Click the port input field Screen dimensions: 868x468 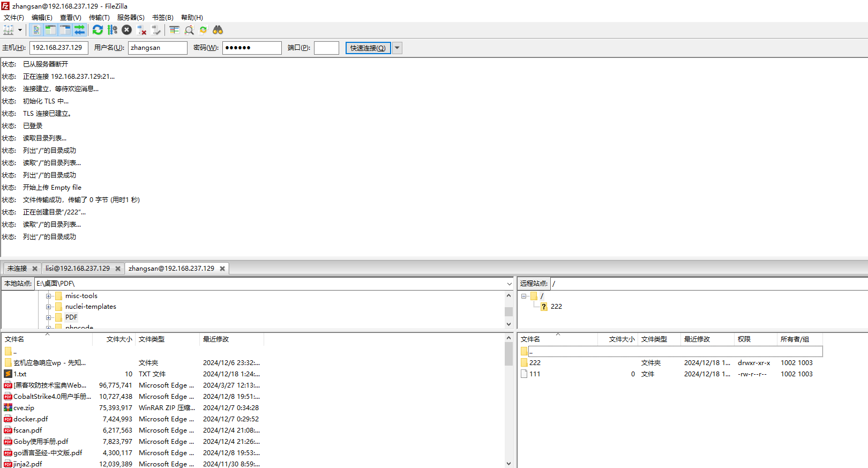[x=326, y=48]
